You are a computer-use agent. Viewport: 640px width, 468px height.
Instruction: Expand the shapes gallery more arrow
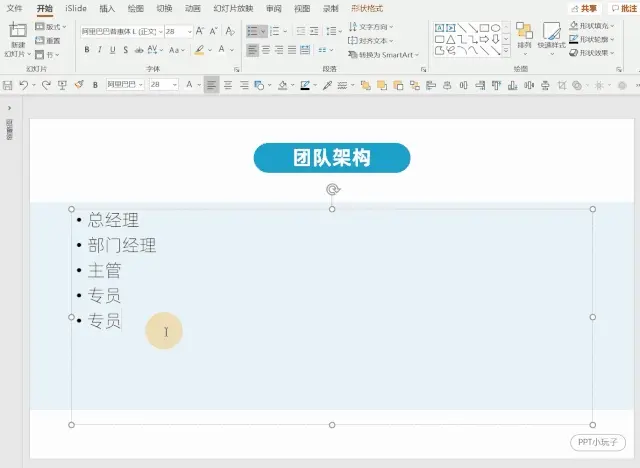506,51
